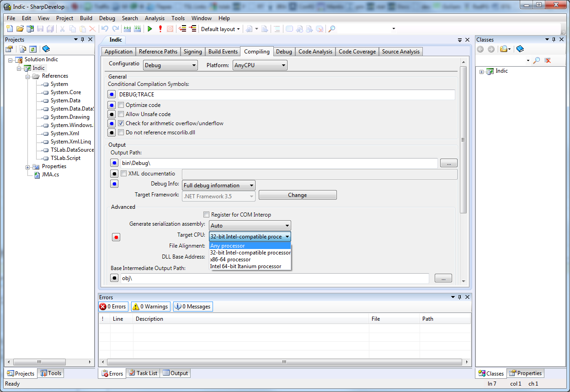Viewport: 570px width, 392px height.
Task: Toggle Allow Unsafe code checkbox
Action: click(121, 114)
